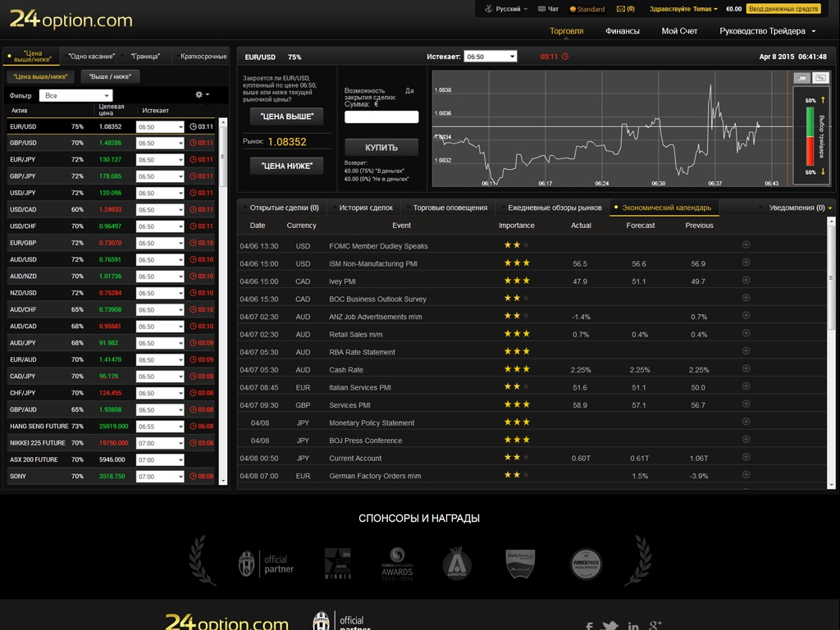This screenshot has width=840, height=630.
Task: Go to the Финансы menu
Action: [x=622, y=31]
